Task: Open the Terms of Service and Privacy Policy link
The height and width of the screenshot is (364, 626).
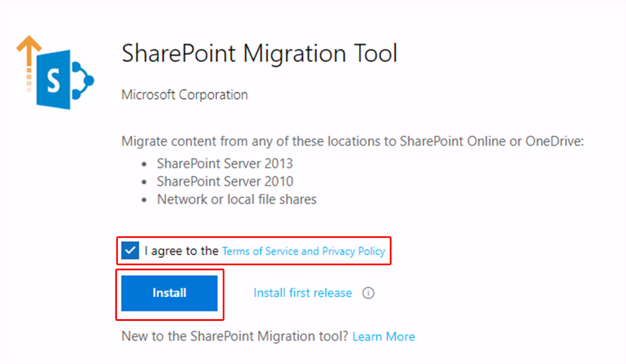Action: tap(304, 251)
